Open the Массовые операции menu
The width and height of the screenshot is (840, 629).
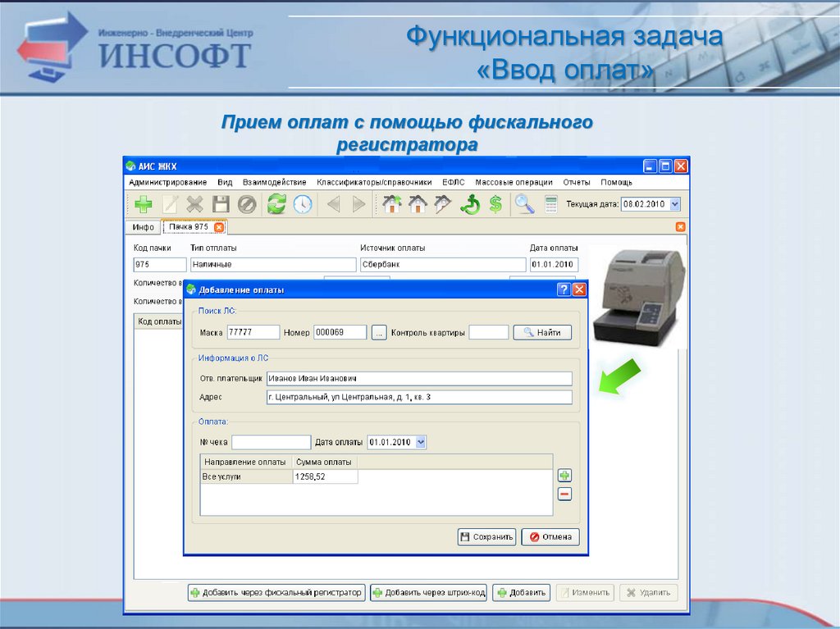click(x=514, y=182)
